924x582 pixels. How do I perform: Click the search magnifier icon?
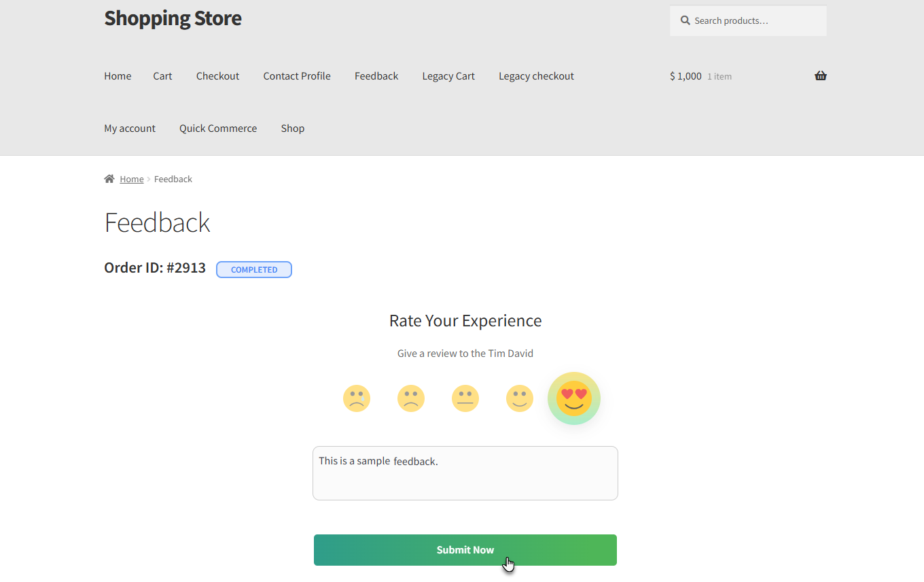pos(686,21)
